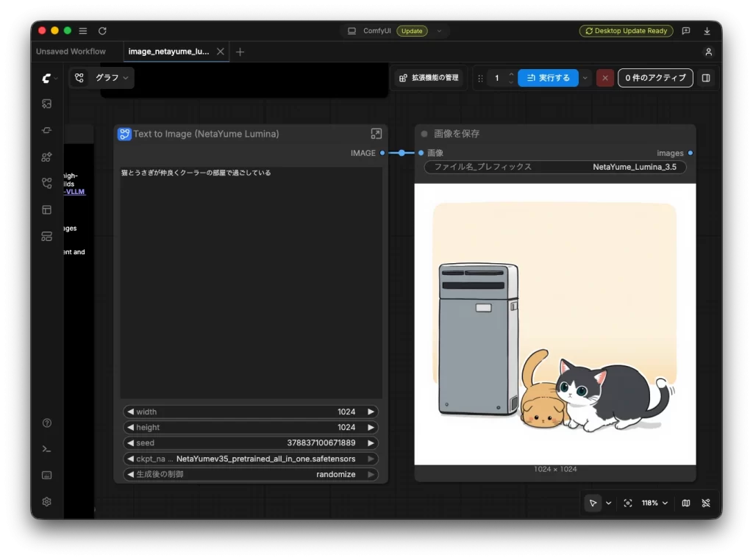Open the node library sidebar icon
Screen dimensions: 753x560
(46, 130)
